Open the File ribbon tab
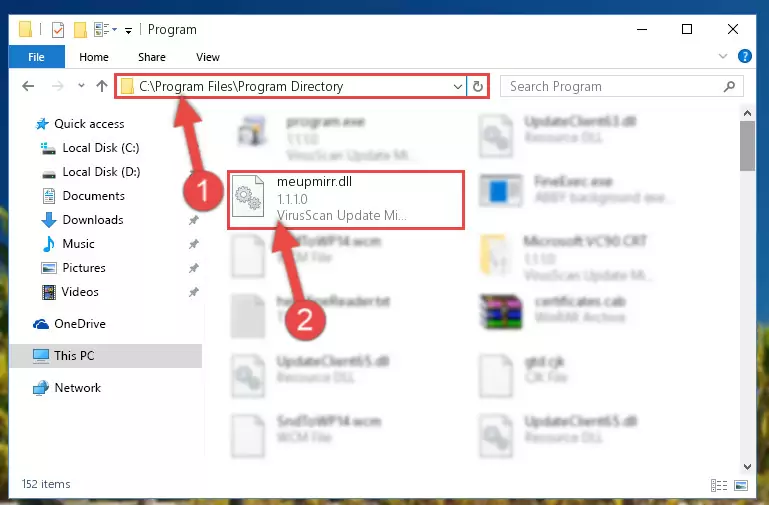Viewport: 769px width, 505px height. [x=36, y=57]
